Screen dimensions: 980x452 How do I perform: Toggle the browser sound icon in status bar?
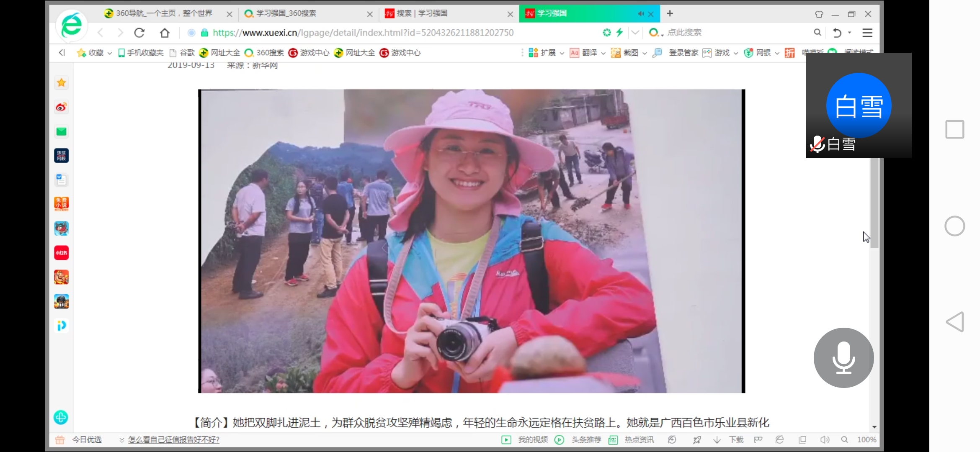(825, 439)
